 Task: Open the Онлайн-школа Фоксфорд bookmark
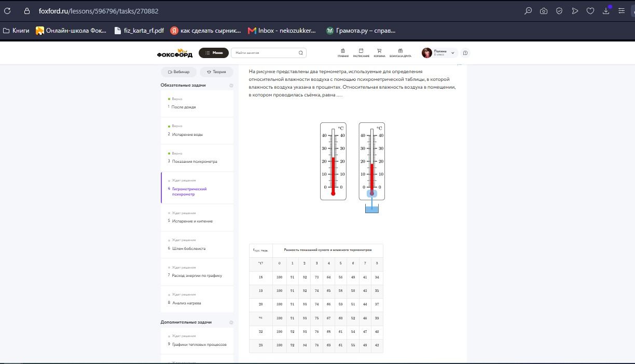click(x=71, y=31)
